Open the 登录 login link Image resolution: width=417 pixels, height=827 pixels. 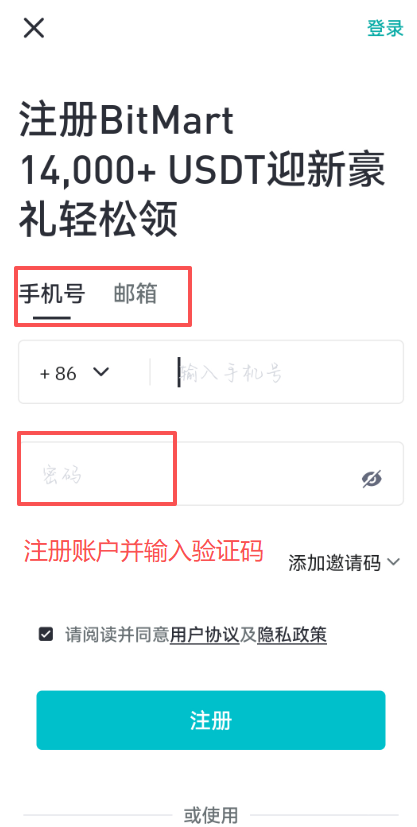coord(385,28)
